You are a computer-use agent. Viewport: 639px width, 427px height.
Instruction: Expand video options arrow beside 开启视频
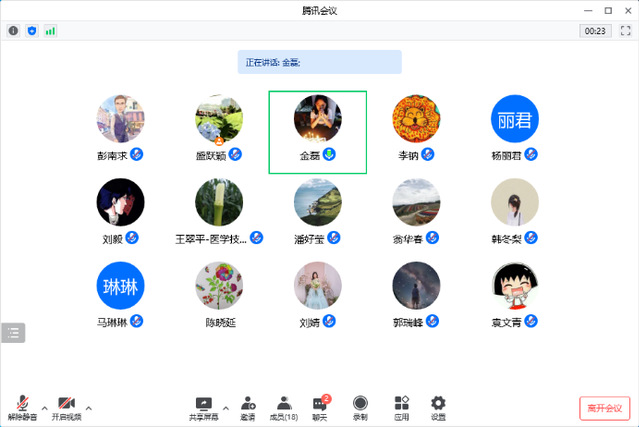tap(88, 406)
